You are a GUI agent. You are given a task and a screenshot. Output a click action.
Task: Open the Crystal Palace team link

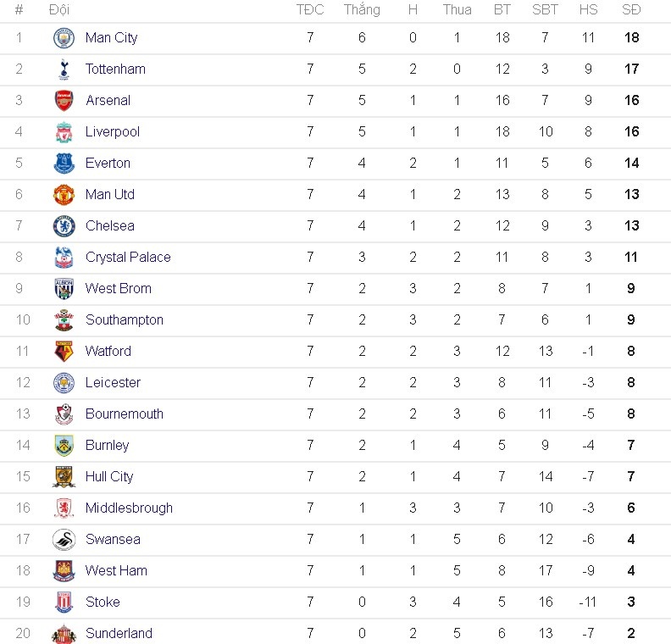coord(128,258)
